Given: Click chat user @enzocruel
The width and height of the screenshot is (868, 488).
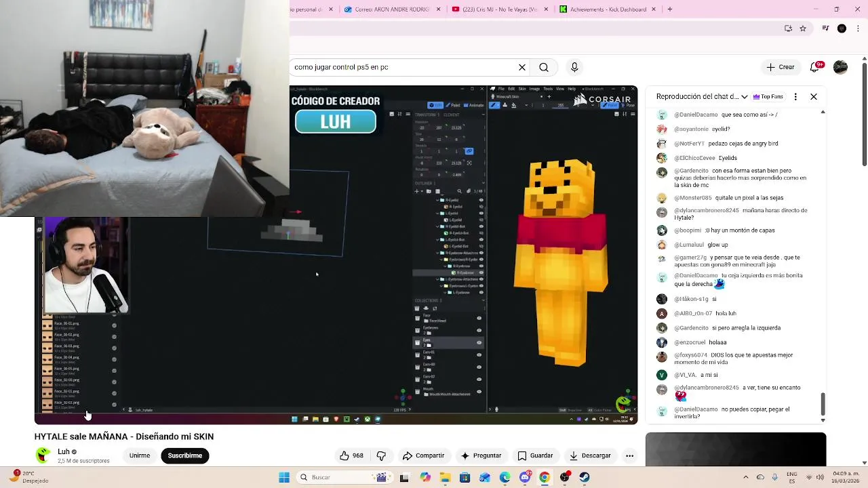Looking at the screenshot, I should coord(690,342).
